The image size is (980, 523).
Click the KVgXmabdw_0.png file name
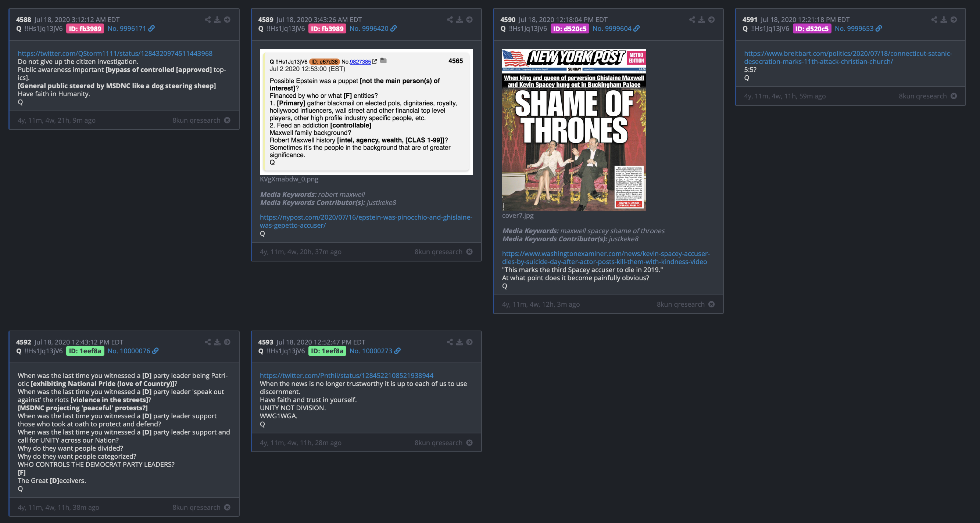pyautogui.click(x=289, y=179)
